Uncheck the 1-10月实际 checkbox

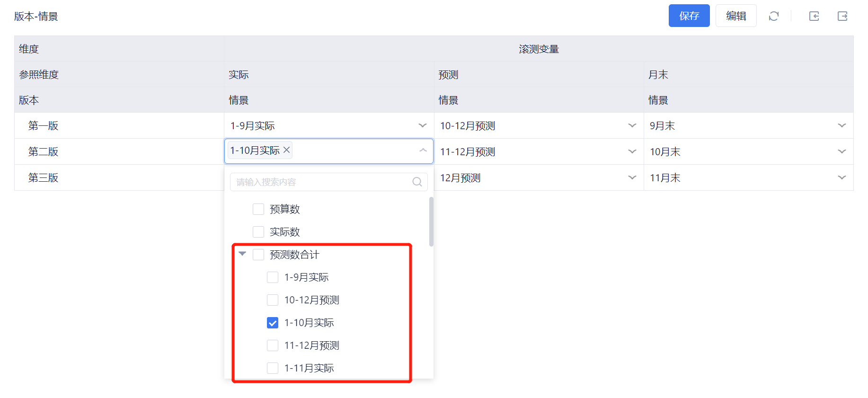point(273,323)
